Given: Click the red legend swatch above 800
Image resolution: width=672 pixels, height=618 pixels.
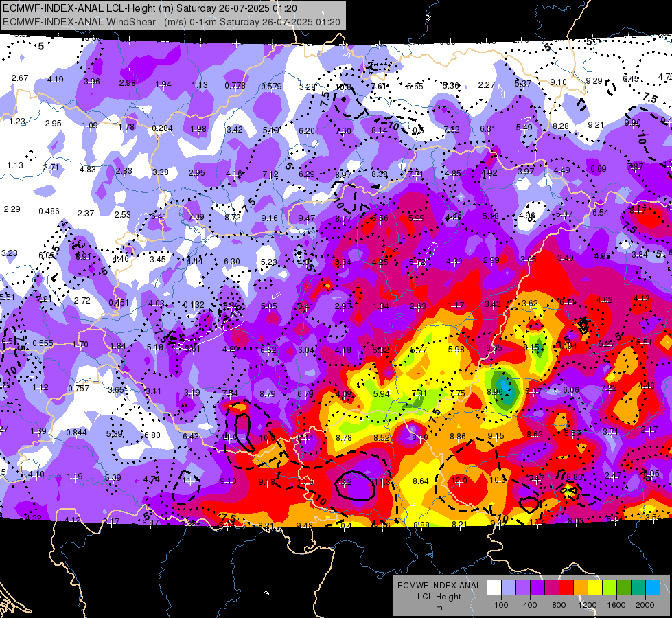Looking at the screenshot, I should pyautogui.click(x=566, y=587).
